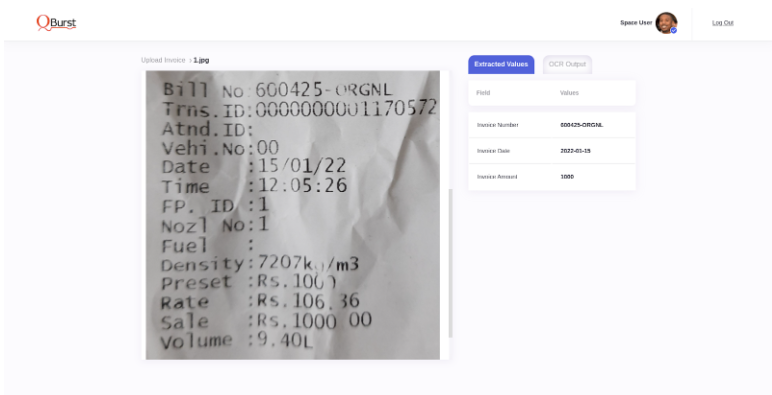Open the Space User avatar picture
The width and height of the screenshot is (772, 395).
pos(666,23)
